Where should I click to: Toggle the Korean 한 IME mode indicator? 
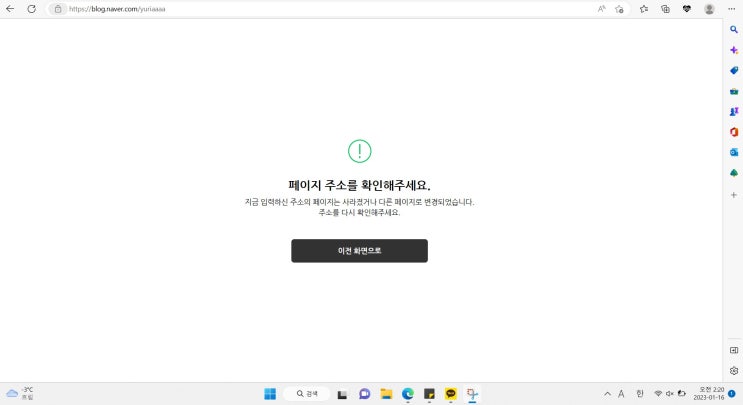(640, 394)
